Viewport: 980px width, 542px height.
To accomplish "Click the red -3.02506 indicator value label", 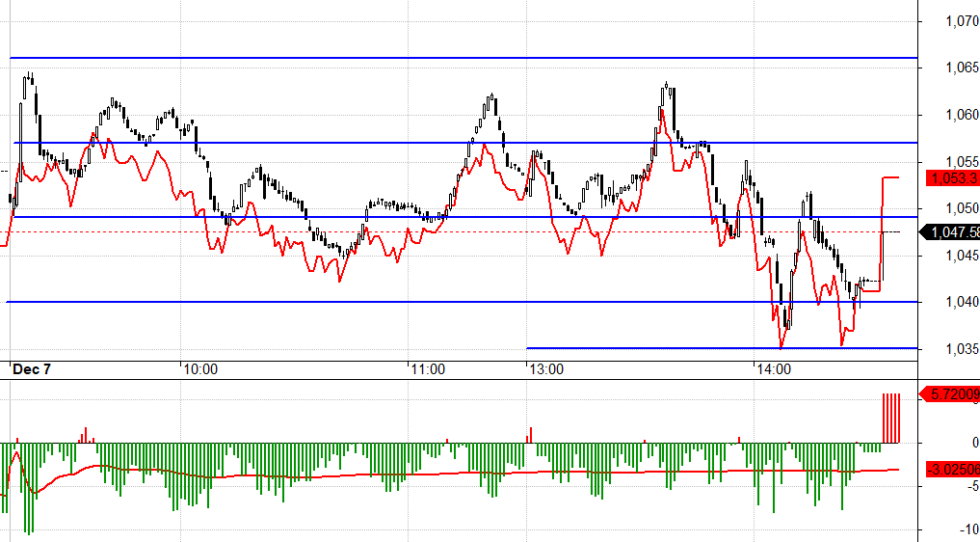I will [952, 470].
